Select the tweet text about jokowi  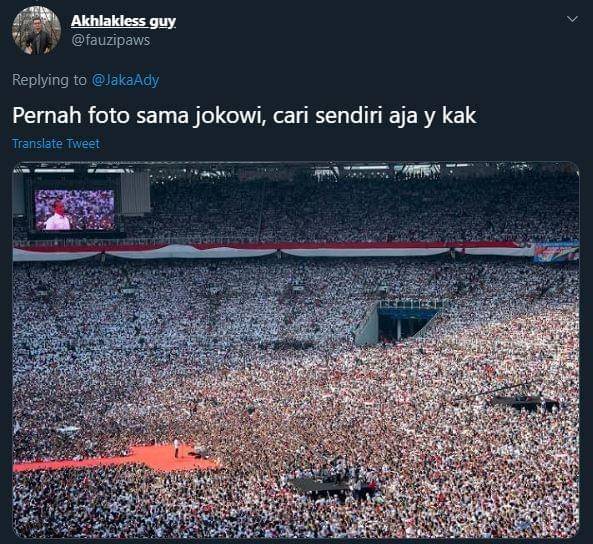244,115
